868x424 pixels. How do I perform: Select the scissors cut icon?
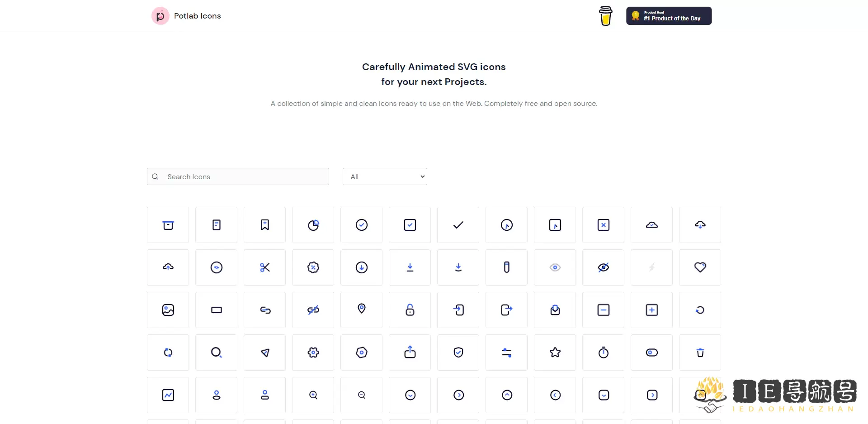click(x=264, y=267)
